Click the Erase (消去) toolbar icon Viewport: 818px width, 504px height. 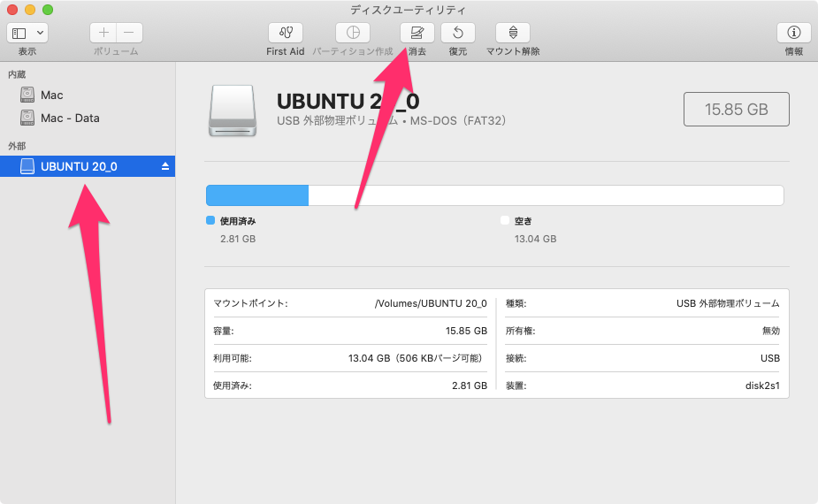pos(417,33)
